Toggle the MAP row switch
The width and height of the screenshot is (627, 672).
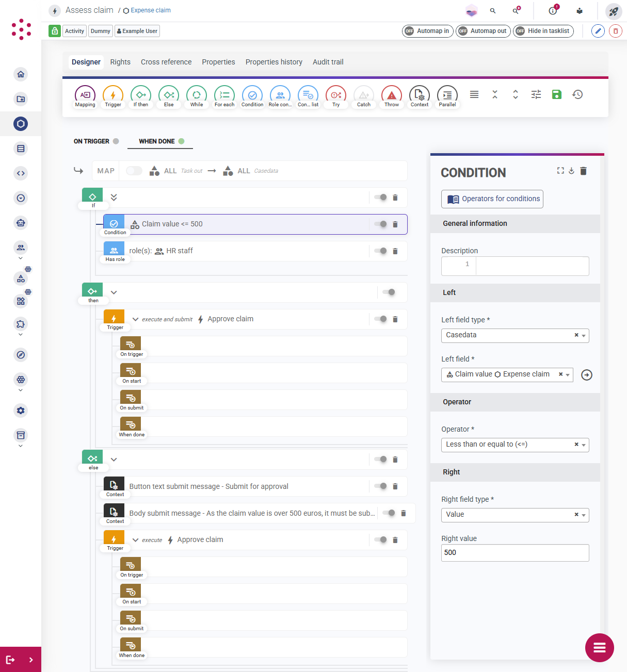[134, 171]
